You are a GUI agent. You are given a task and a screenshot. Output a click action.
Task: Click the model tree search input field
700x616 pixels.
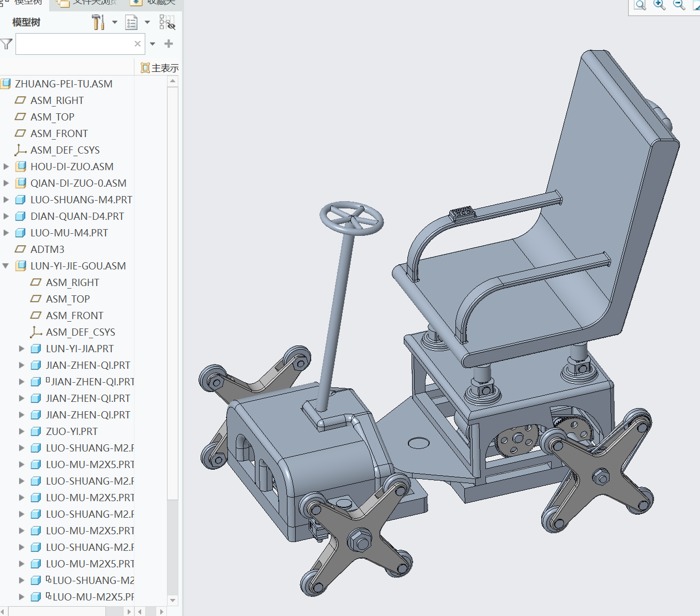click(x=74, y=44)
